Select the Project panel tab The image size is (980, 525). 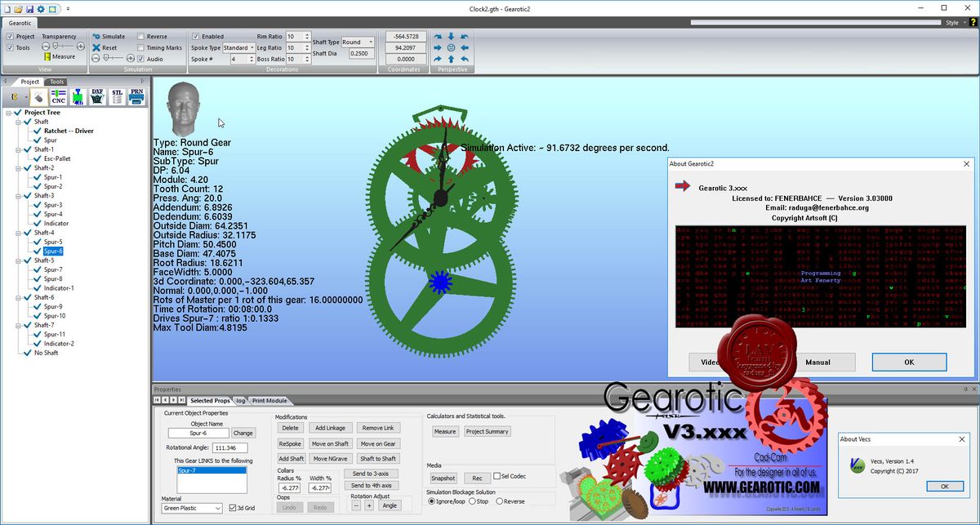(29, 82)
